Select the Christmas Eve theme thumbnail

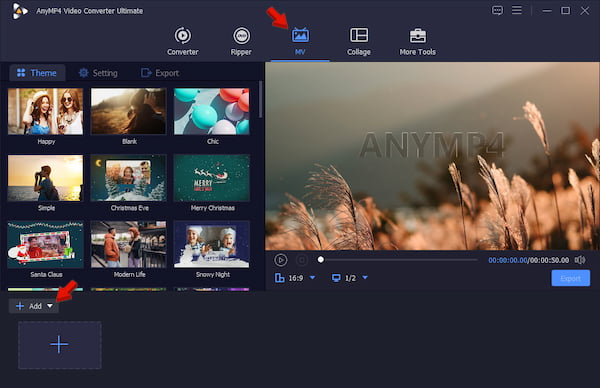129,178
